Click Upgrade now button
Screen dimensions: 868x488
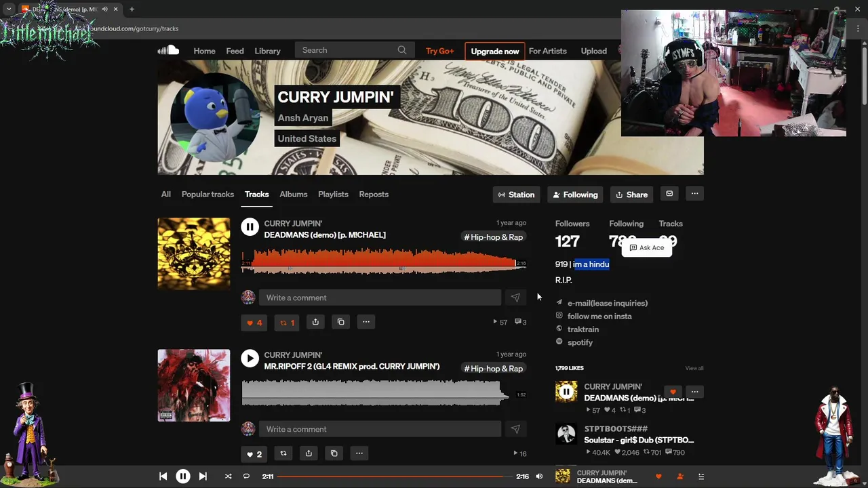point(495,51)
